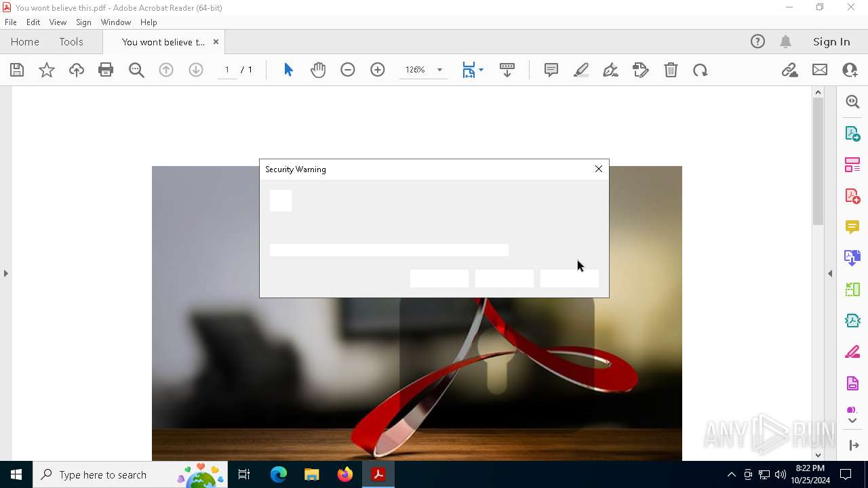
Task: Open the Organize Pages sidebar tool
Action: 852,165
